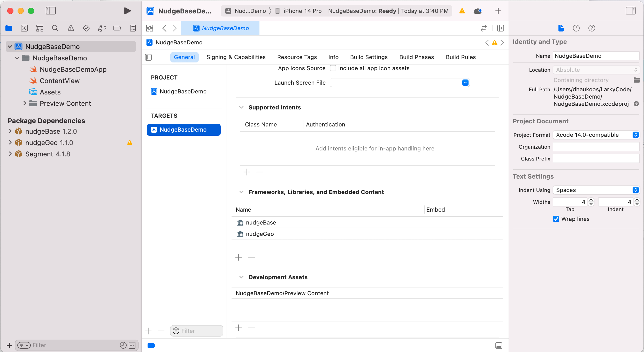This screenshot has width=644, height=352.
Task: Open the Indent Using dropdown
Action: click(596, 190)
